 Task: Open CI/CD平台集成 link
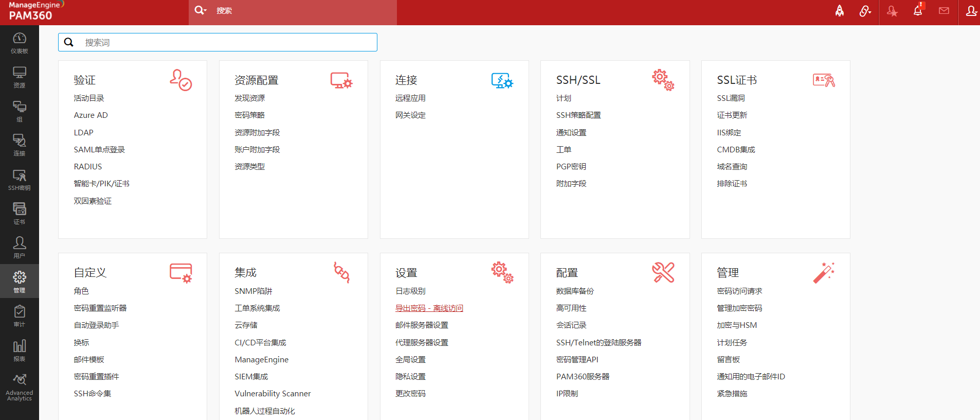[260, 343]
